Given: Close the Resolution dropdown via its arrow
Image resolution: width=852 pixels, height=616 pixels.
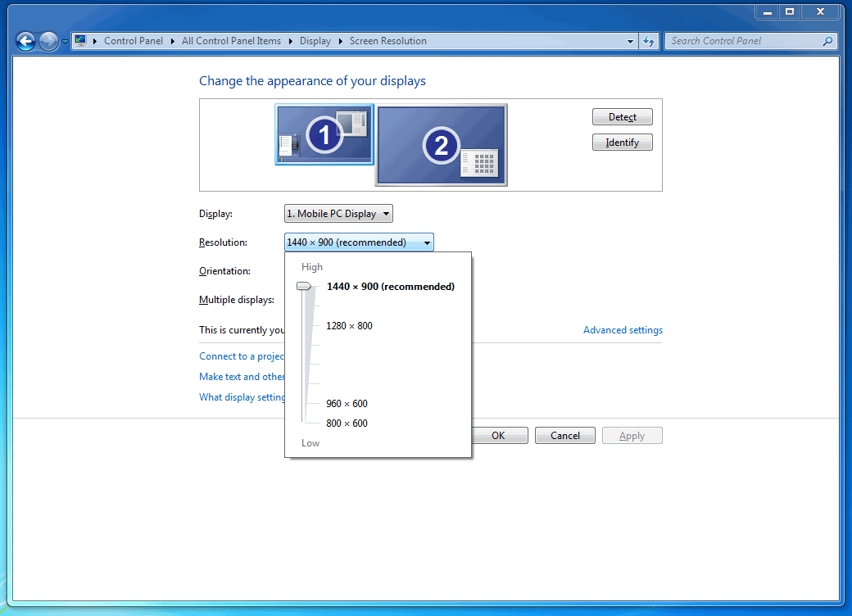Looking at the screenshot, I should 427,242.
